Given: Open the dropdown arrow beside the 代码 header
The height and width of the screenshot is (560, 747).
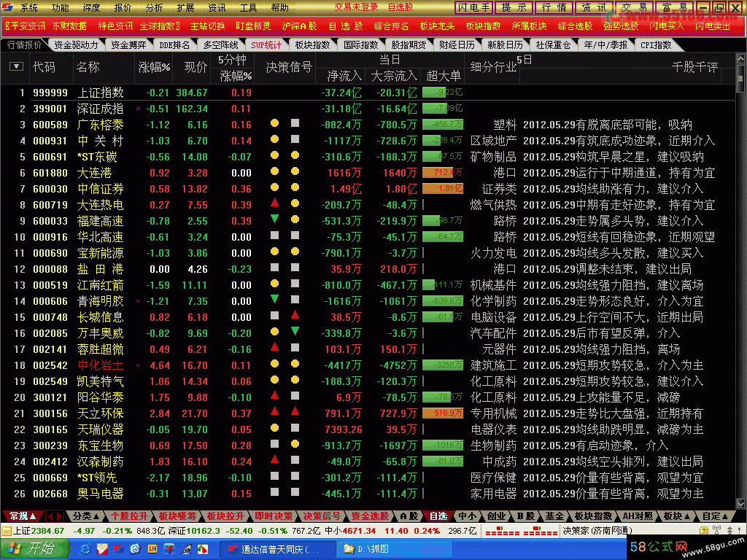Looking at the screenshot, I should pyautogui.click(x=16, y=67).
